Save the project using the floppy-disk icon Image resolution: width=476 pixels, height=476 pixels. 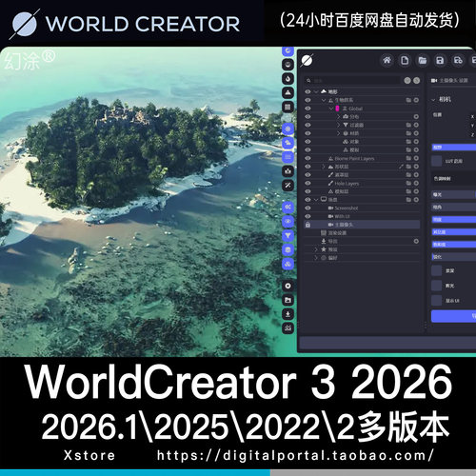440,60
